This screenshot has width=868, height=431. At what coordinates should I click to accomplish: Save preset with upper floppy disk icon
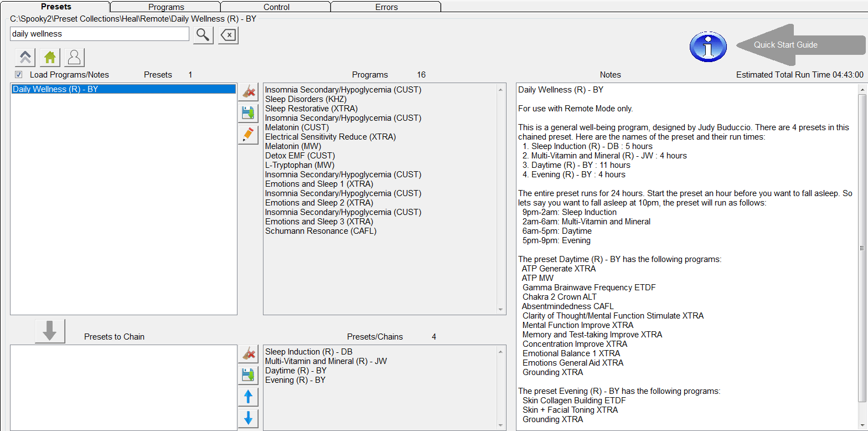249,113
